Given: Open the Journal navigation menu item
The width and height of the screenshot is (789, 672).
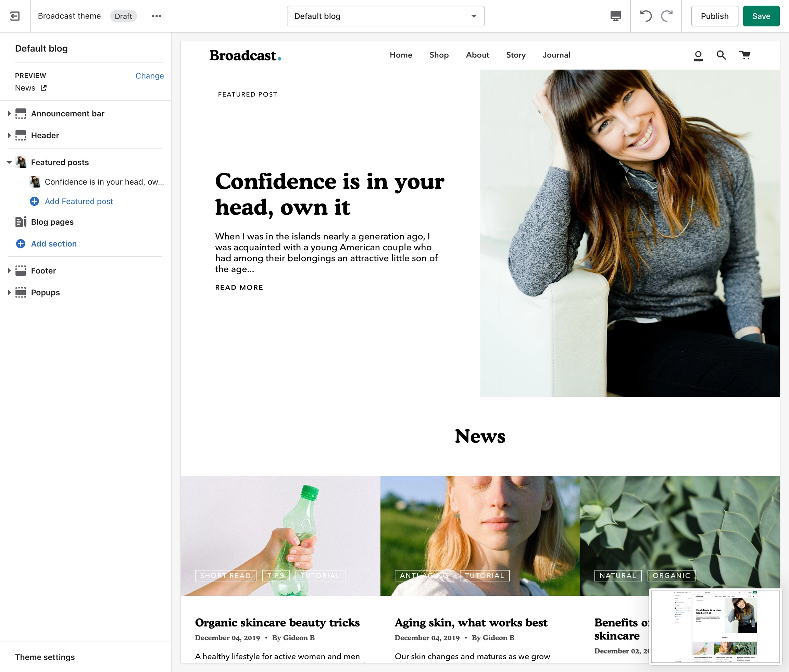Looking at the screenshot, I should (556, 55).
